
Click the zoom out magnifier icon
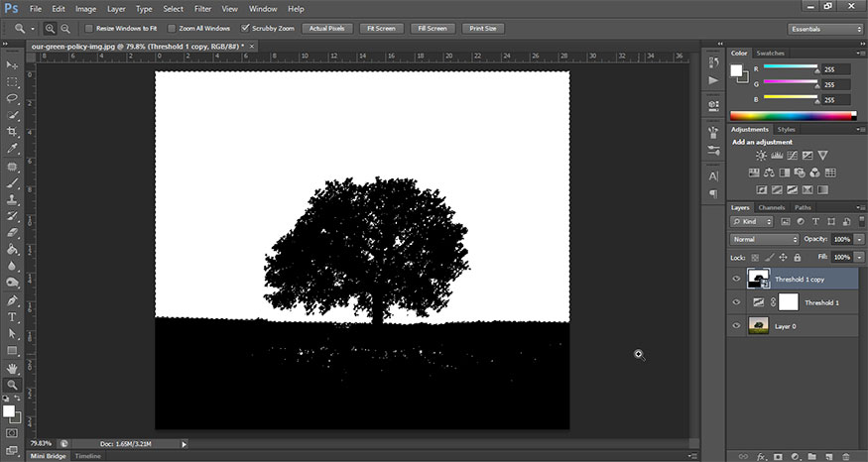(x=65, y=29)
